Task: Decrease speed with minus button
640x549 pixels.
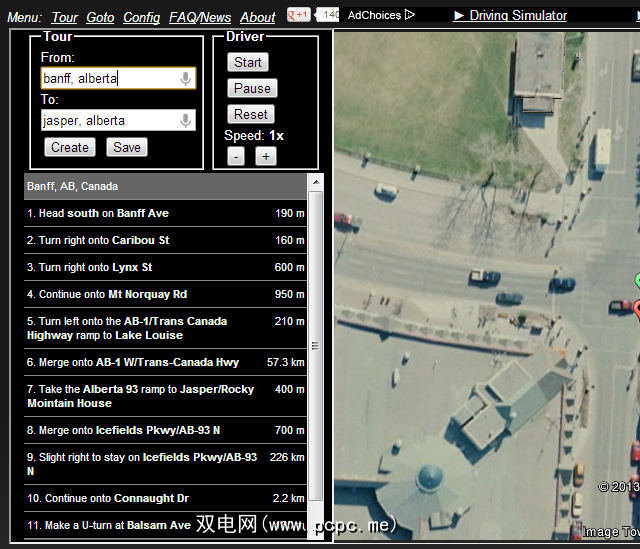Action: (x=235, y=156)
